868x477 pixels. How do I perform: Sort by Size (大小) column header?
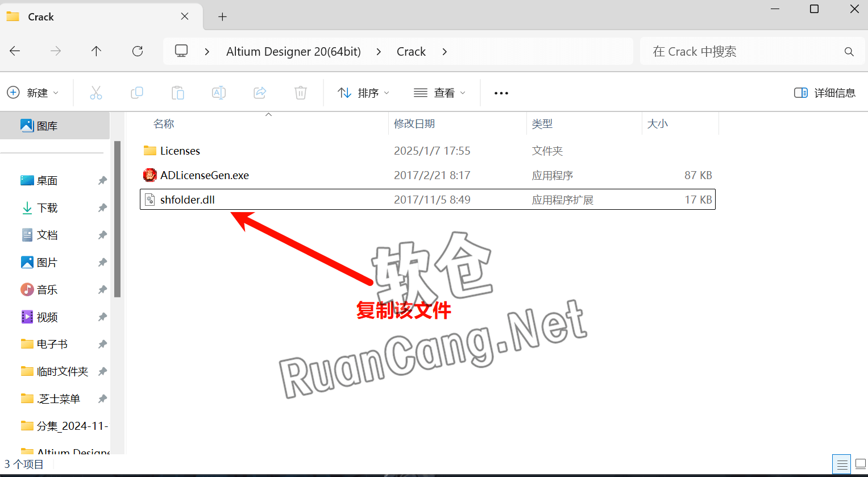click(x=658, y=123)
